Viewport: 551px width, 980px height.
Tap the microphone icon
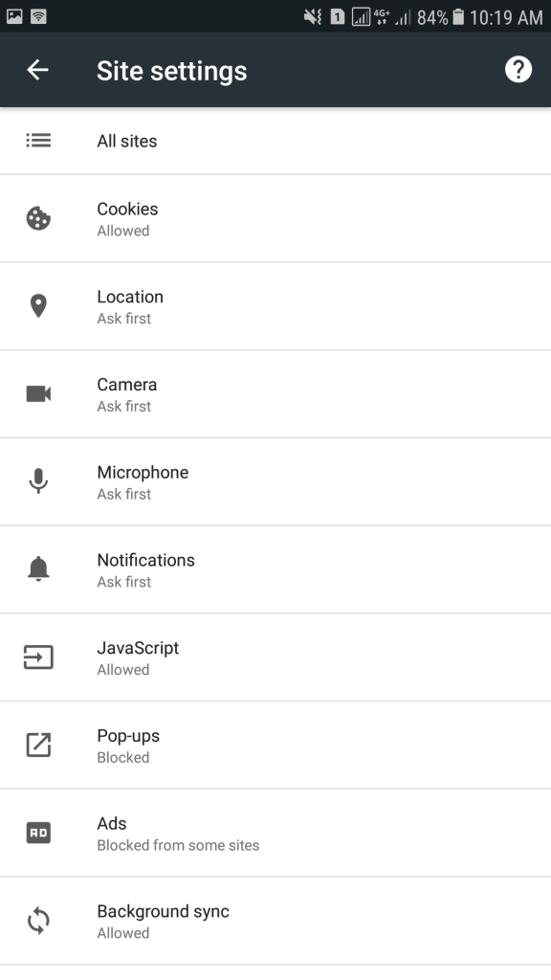[38, 481]
